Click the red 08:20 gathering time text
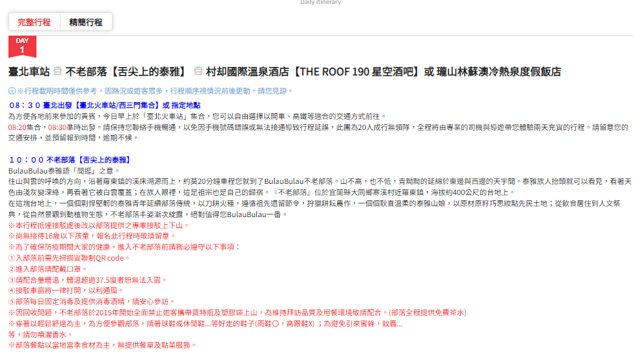Screen dimensions: 641x364 [x=17, y=127]
